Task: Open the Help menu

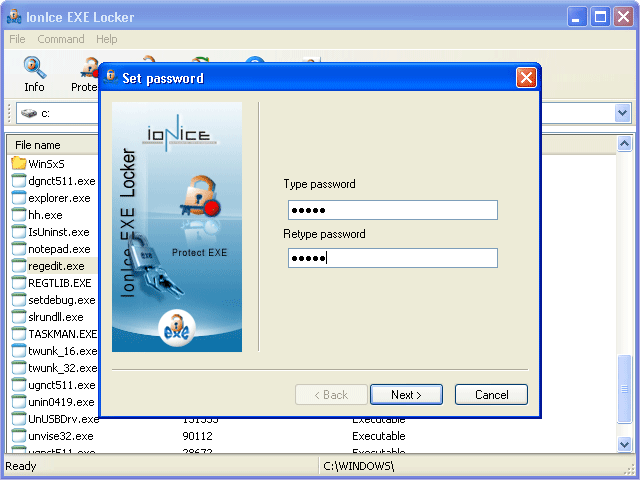Action: pyautogui.click(x=107, y=39)
